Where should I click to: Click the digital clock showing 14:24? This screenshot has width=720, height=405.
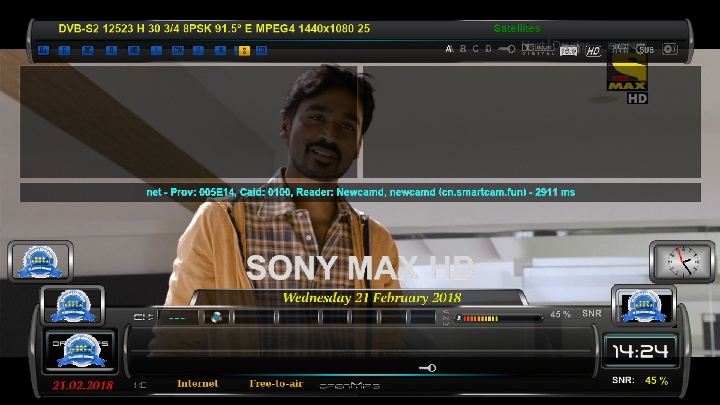pyautogui.click(x=640, y=352)
